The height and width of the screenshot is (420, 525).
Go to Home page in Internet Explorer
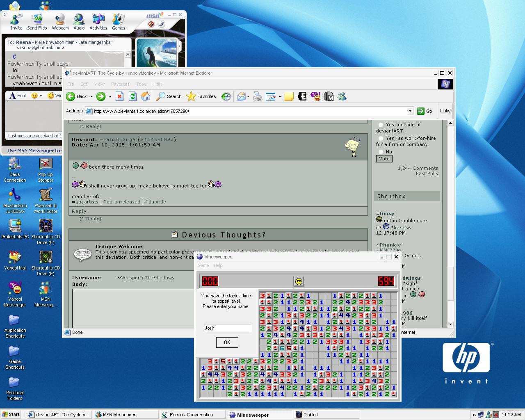(x=146, y=96)
